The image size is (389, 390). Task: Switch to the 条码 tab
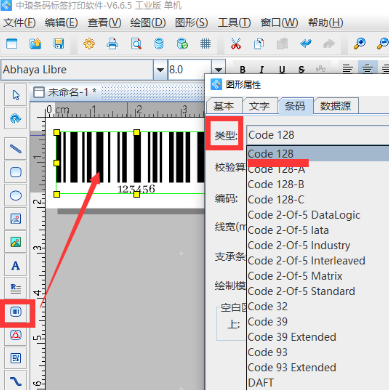point(295,106)
